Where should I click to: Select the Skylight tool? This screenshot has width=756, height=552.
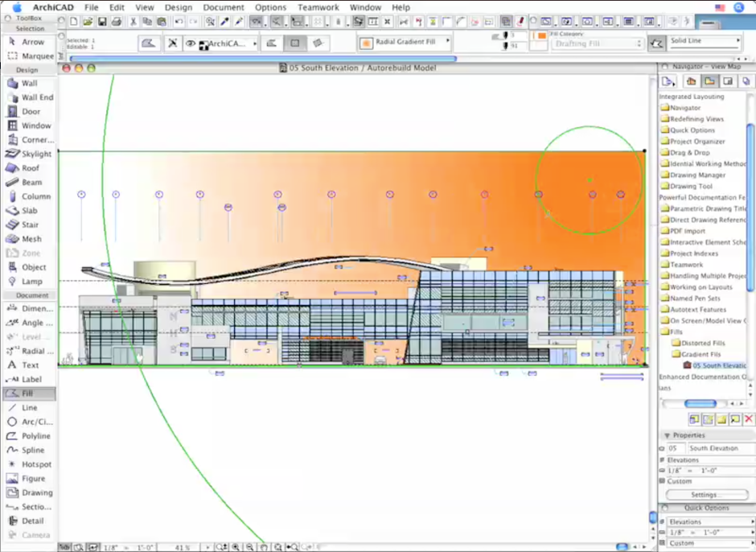[x=35, y=154]
